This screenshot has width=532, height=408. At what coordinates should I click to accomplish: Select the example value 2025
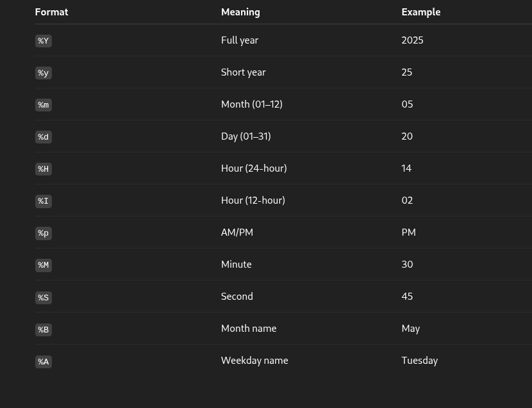412,40
